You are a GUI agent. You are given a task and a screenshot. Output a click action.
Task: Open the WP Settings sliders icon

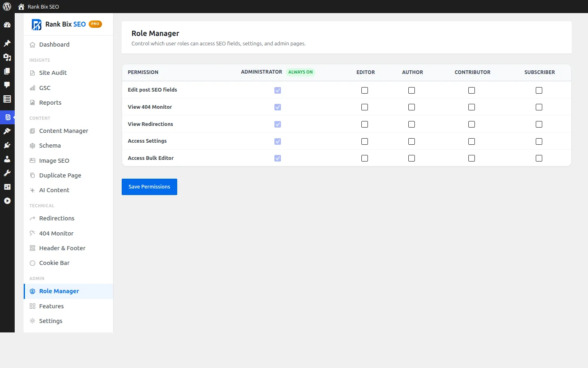pyautogui.click(x=7, y=187)
